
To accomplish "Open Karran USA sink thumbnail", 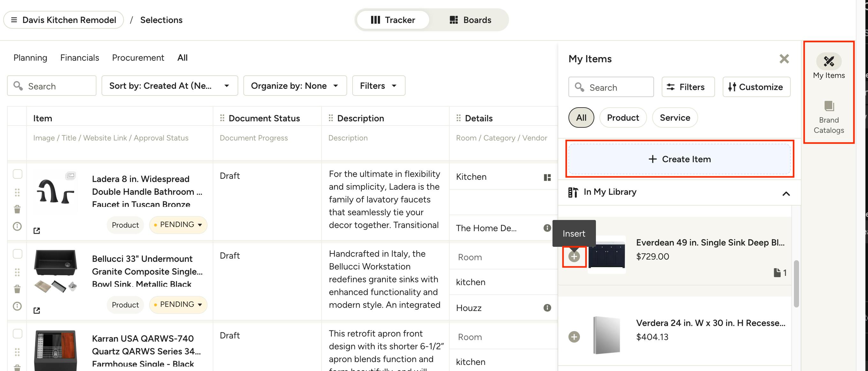I will click(55, 350).
